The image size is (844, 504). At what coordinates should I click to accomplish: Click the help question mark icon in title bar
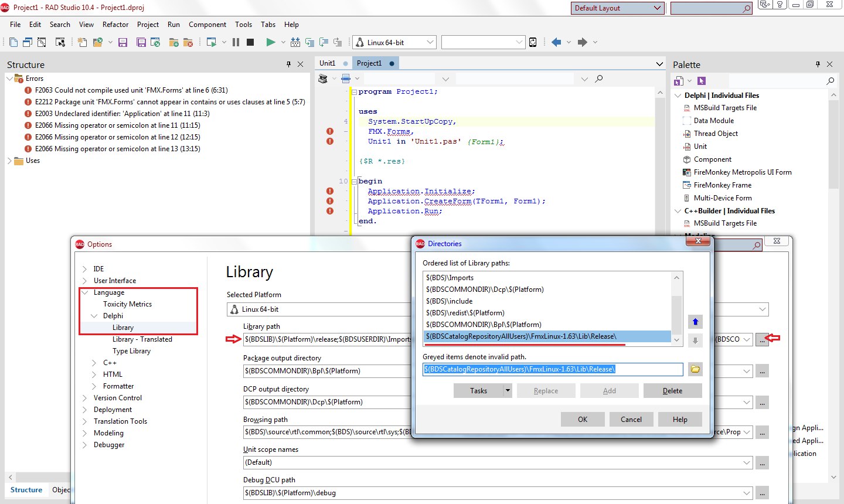(x=780, y=5)
